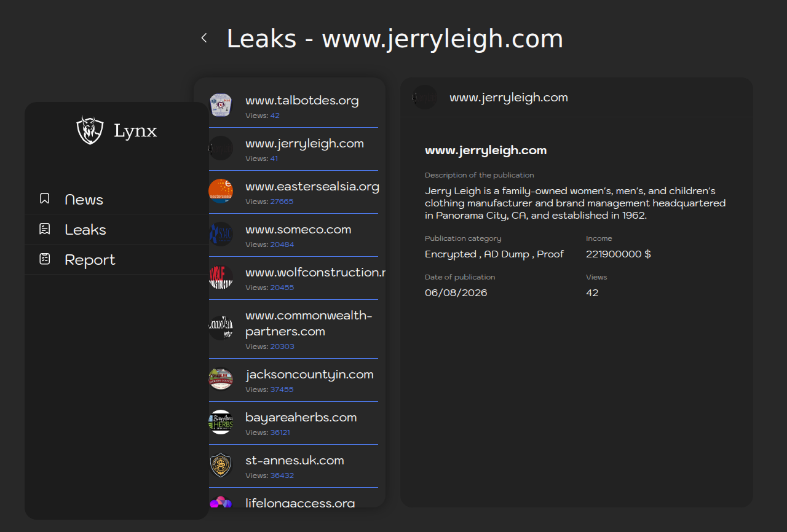
Task: Click the Views: 20303 count under commonwealth-partners
Action: click(x=270, y=346)
